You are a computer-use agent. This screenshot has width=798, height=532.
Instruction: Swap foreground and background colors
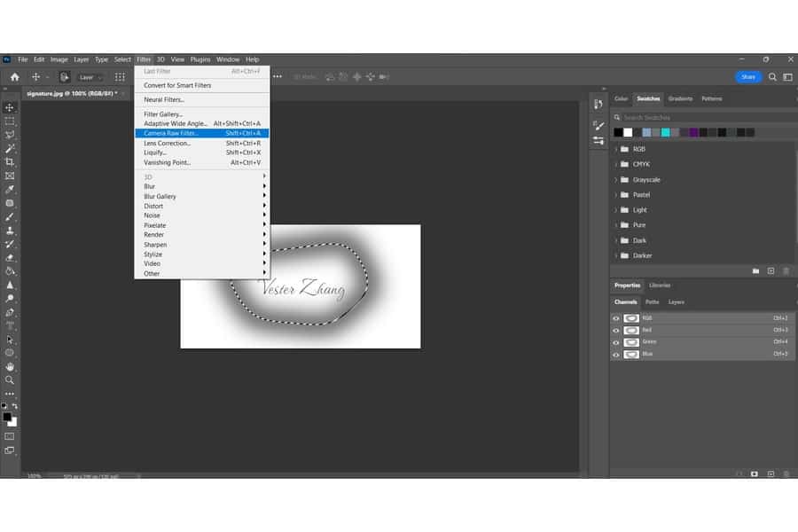point(15,406)
